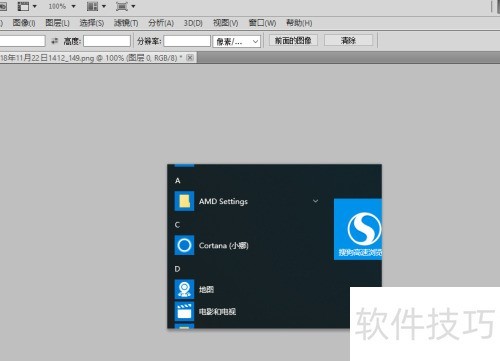Click the 分辨率 input field
Screen dimensions: 500x361
(187, 41)
